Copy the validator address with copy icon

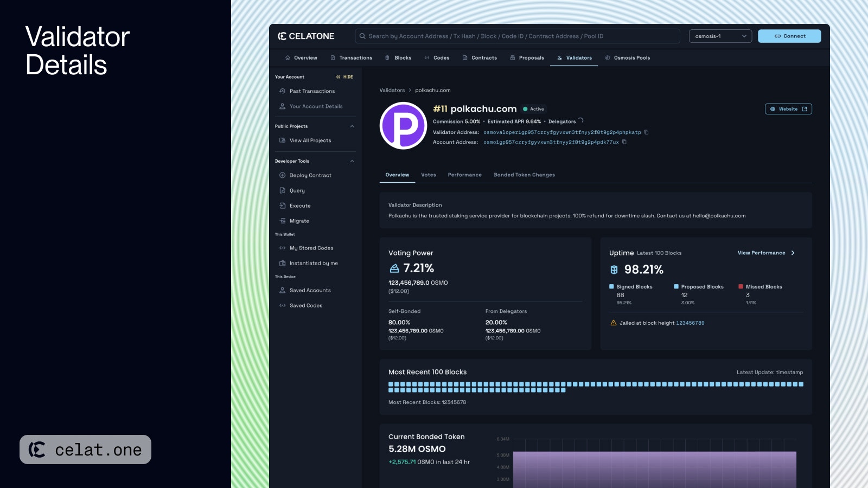coord(646,132)
